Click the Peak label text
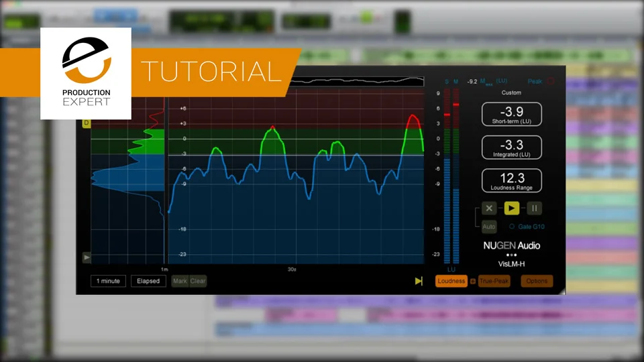The image size is (644, 362). coord(535,81)
